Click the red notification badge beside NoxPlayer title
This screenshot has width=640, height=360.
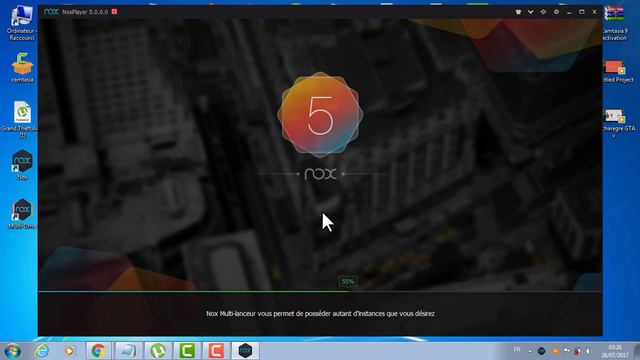point(114,11)
